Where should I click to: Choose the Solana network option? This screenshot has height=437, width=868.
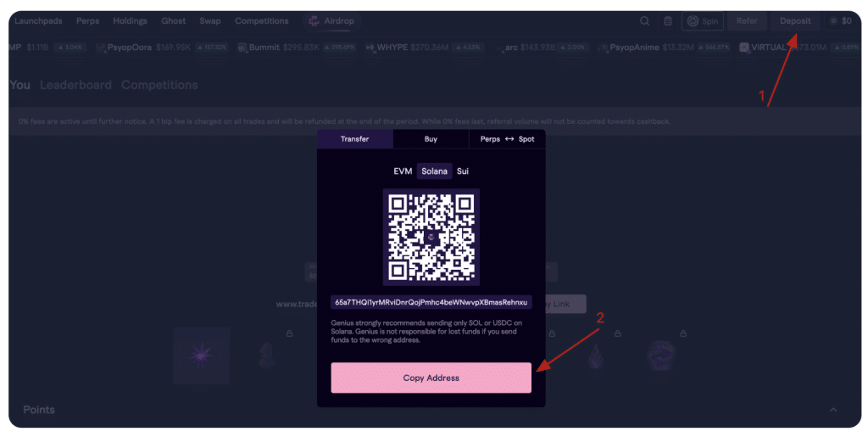tap(435, 171)
